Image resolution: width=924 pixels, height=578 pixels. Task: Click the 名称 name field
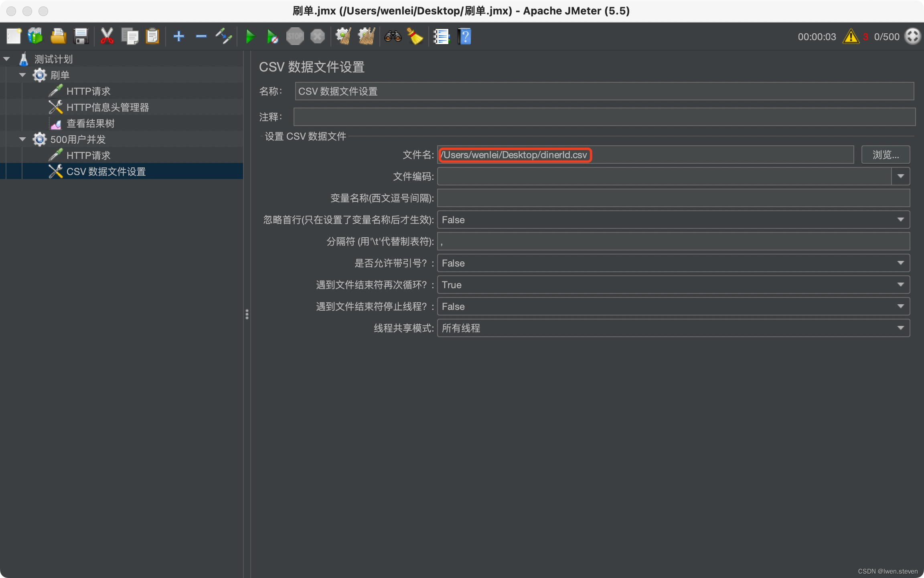click(x=604, y=91)
